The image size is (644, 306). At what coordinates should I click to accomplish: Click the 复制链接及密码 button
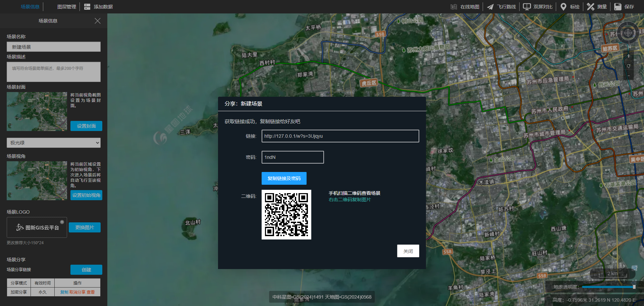pyautogui.click(x=284, y=178)
